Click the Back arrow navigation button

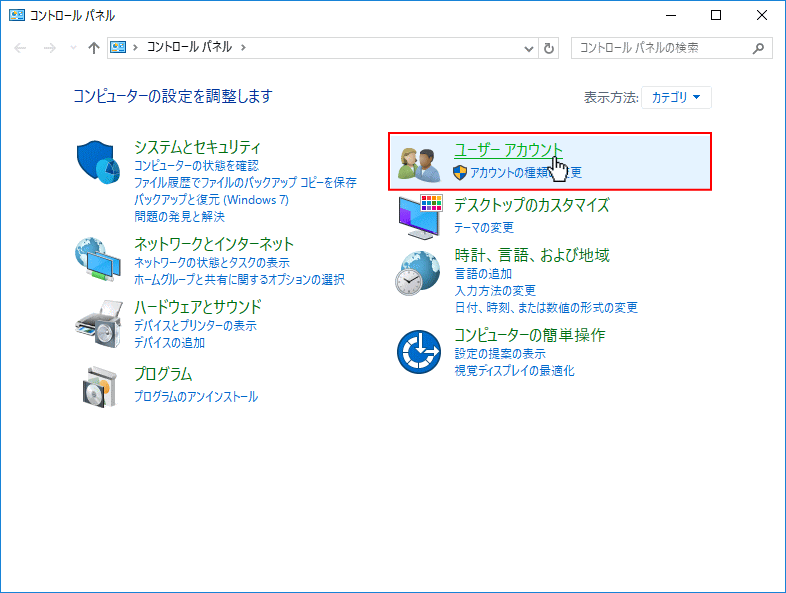[x=20, y=48]
